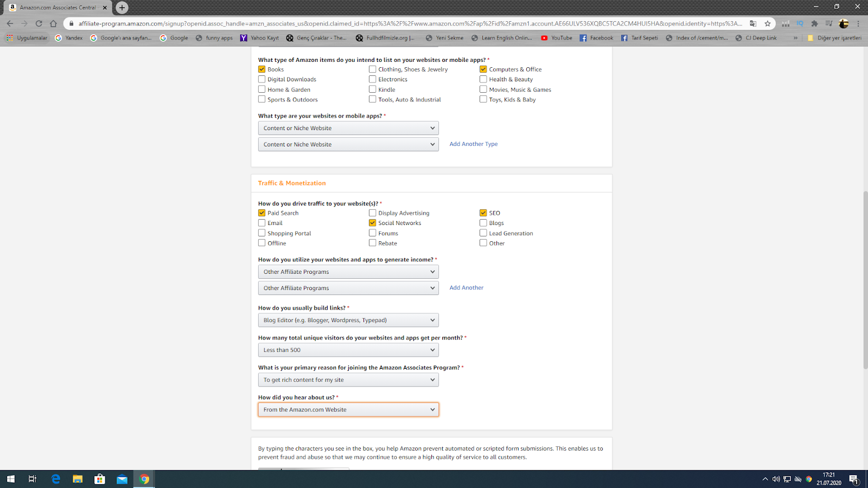Viewport: 868px width, 488px height.
Task: Check the Blogs checkbox
Action: pyautogui.click(x=483, y=223)
